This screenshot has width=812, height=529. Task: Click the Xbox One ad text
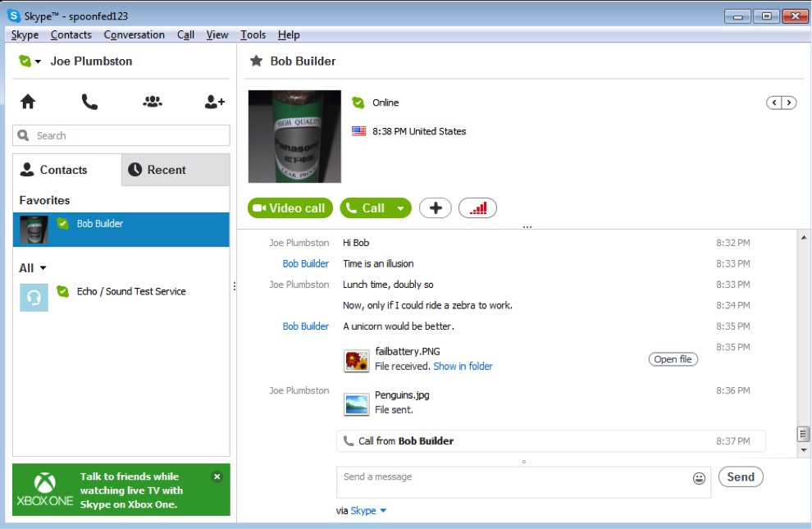coord(131,490)
